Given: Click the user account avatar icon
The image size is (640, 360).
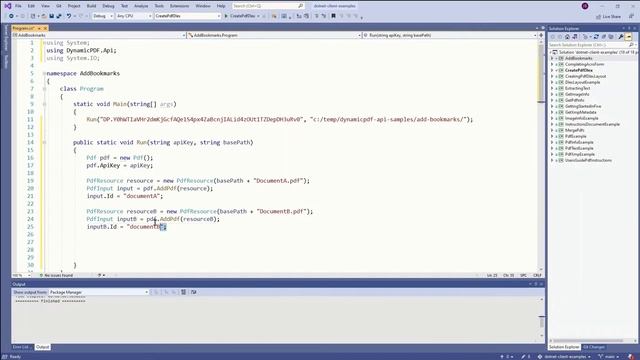Looking at the screenshot, I should coord(585,6).
